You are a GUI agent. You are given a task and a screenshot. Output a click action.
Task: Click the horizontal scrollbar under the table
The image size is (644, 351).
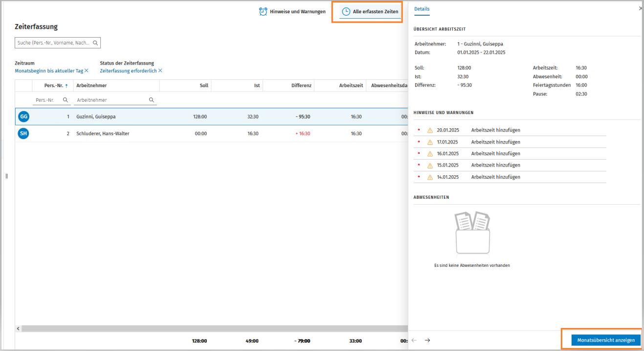[210, 328]
